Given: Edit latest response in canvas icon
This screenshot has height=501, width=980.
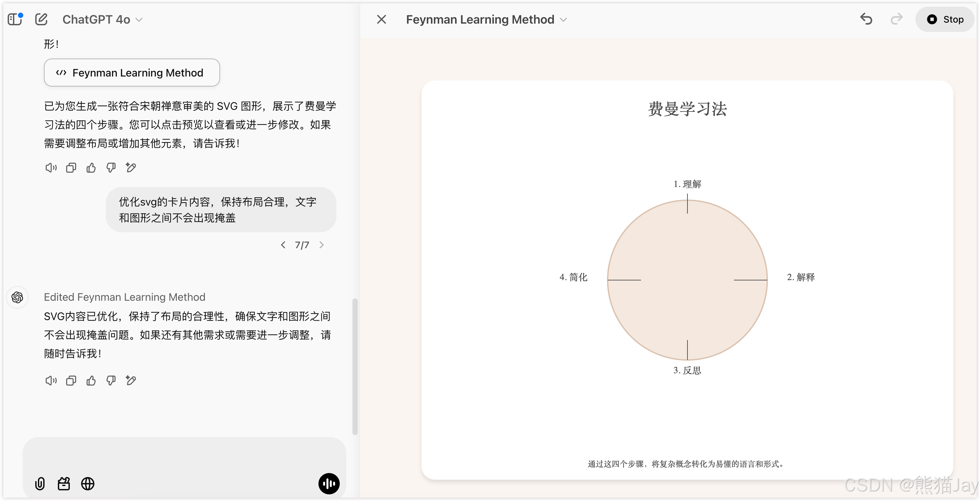Looking at the screenshot, I should point(131,380).
